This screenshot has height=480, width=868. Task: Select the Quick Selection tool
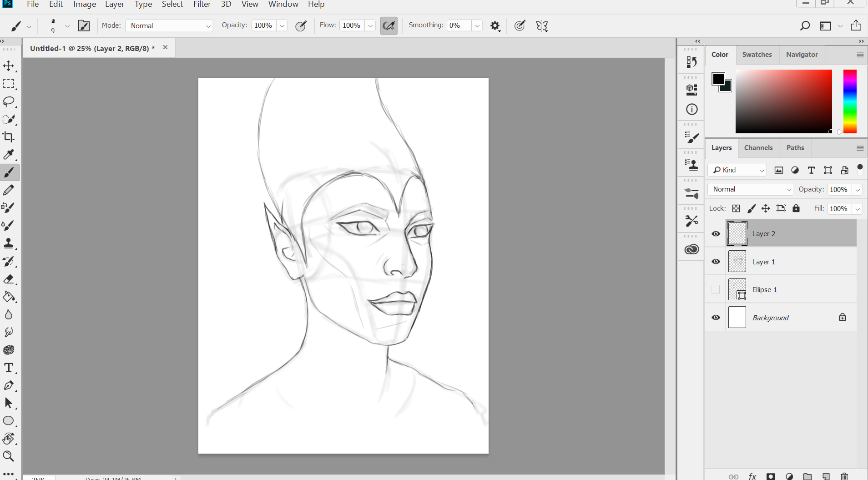[9, 119]
